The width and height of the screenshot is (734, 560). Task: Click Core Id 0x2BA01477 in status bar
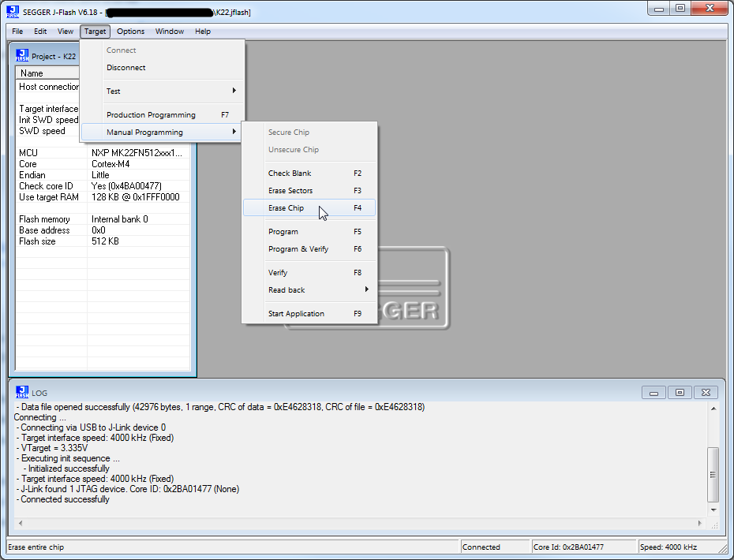[584, 547]
